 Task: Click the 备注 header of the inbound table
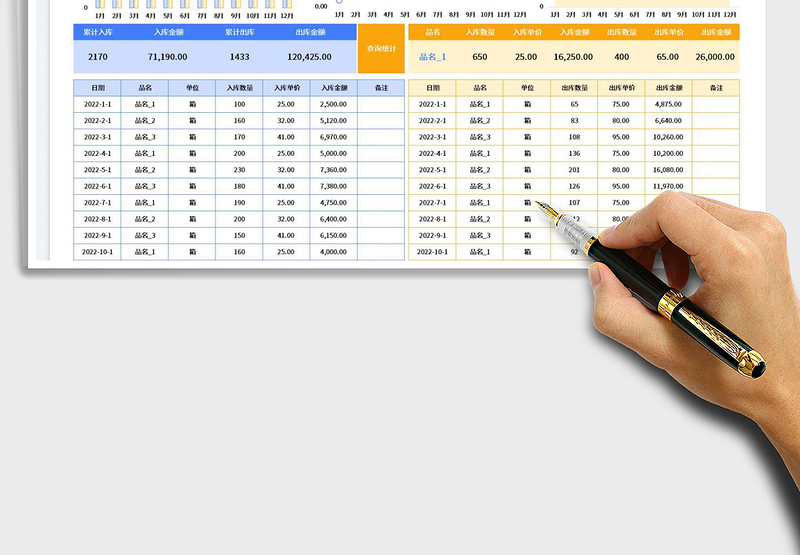click(381, 88)
